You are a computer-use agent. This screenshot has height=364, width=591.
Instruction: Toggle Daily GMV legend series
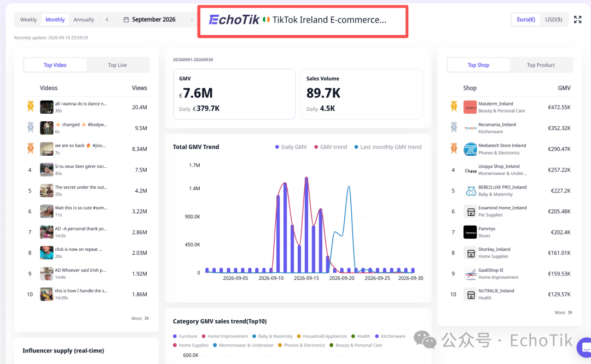[291, 147]
